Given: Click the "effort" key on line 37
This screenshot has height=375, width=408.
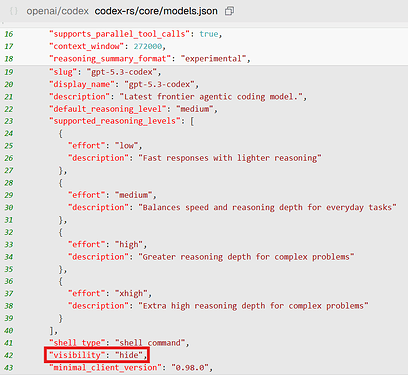Looking at the screenshot, I should pos(87,294).
